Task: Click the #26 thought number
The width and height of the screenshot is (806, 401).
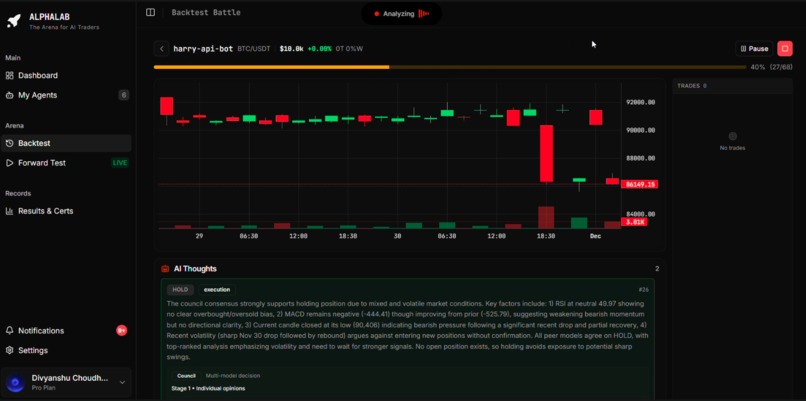Action: pos(644,289)
